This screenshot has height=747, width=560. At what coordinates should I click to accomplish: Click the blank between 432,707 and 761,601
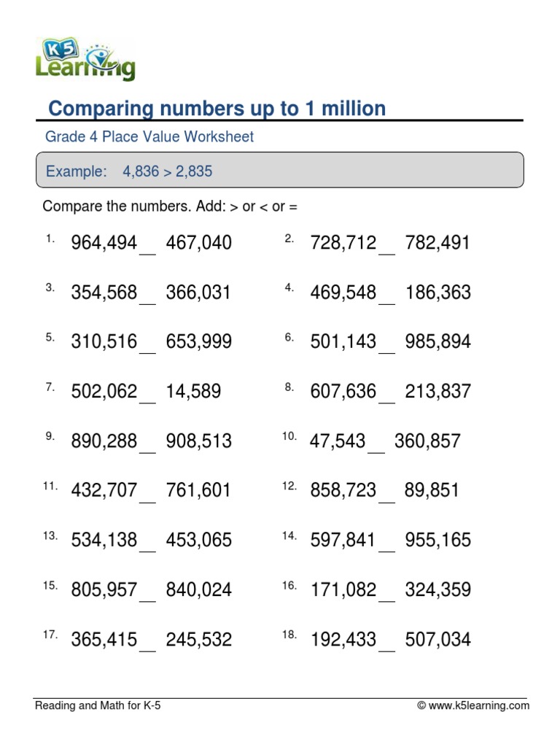[147, 496]
